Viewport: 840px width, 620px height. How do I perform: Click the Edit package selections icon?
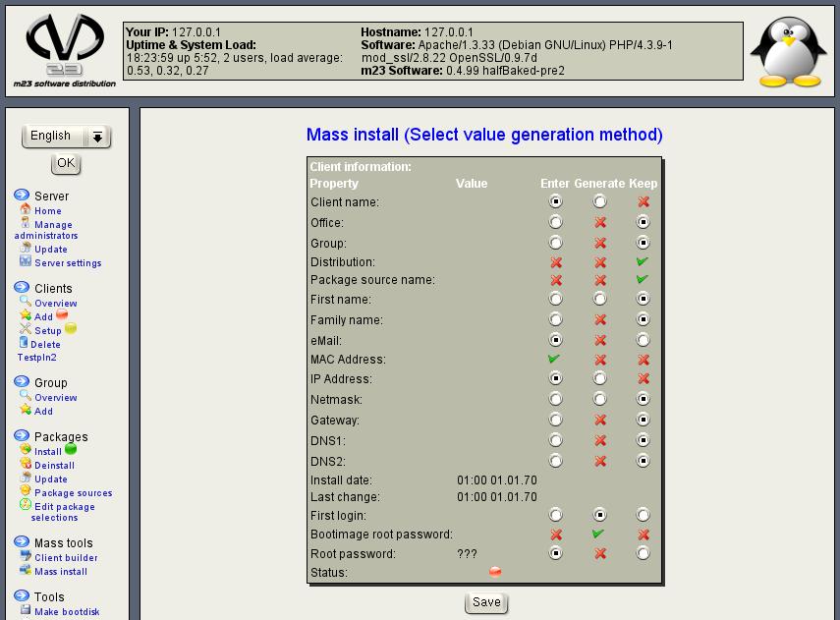point(26,506)
